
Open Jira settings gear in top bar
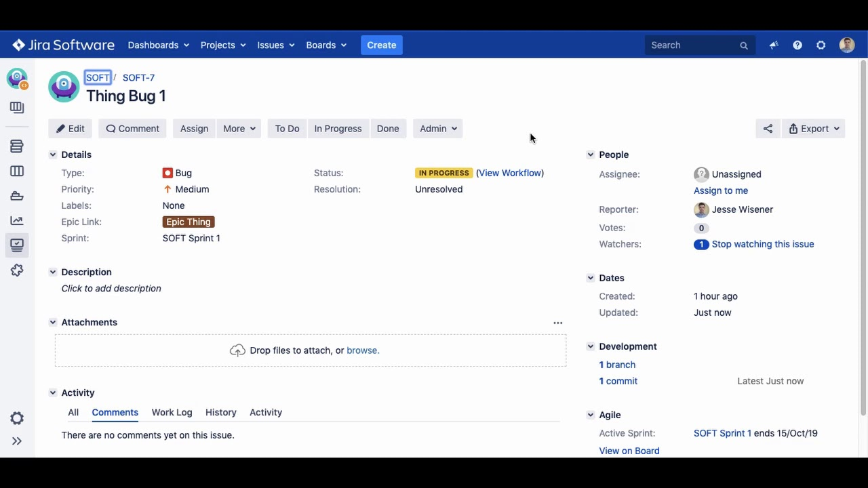(x=821, y=45)
